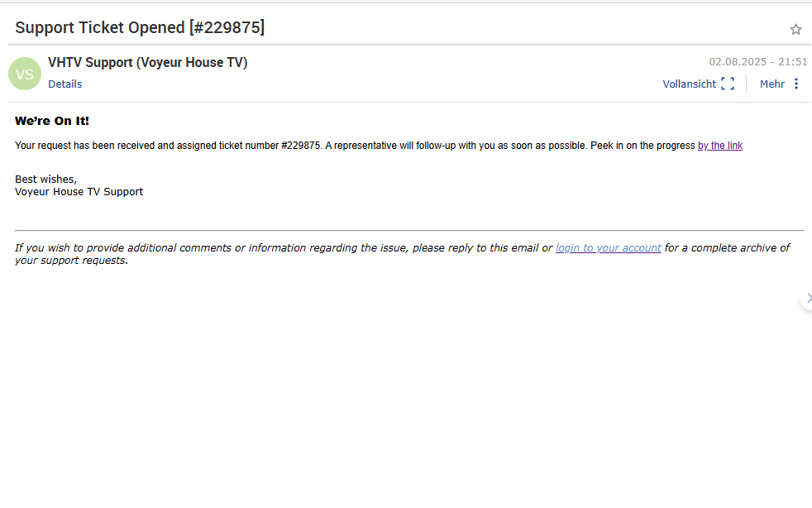The image size is (812, 508).
Task: Click the "We're On It!" heading
Action: (x=52, y=121)
